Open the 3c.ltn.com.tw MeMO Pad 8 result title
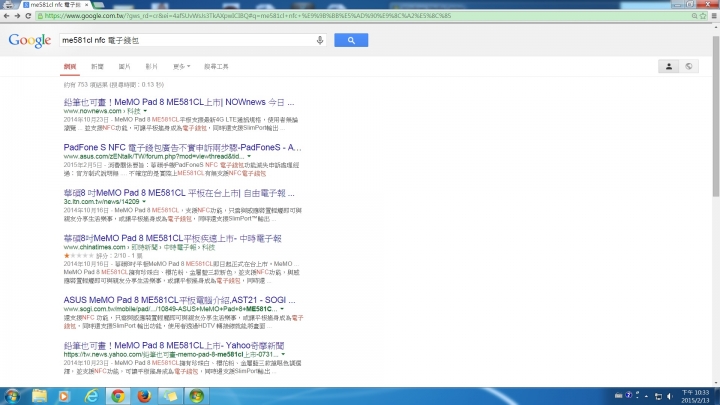 [x=179, y=193]
